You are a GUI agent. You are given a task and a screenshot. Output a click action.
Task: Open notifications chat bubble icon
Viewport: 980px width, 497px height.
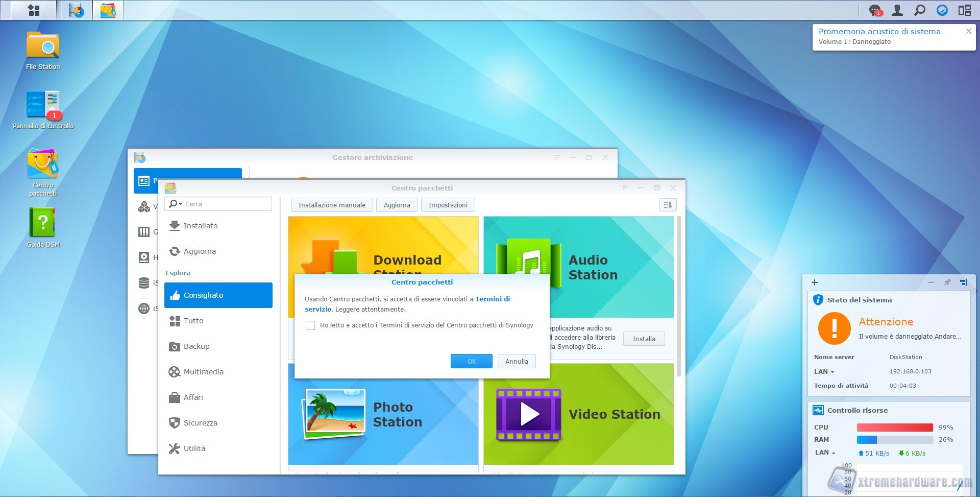click(x=875, y=10)
